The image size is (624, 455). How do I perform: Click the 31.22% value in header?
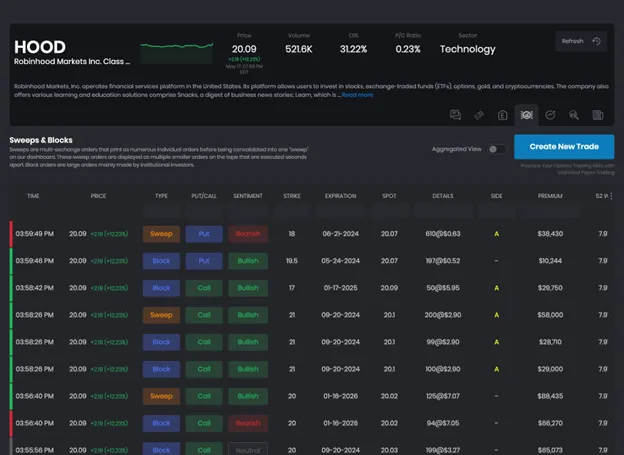pos(353,49)
